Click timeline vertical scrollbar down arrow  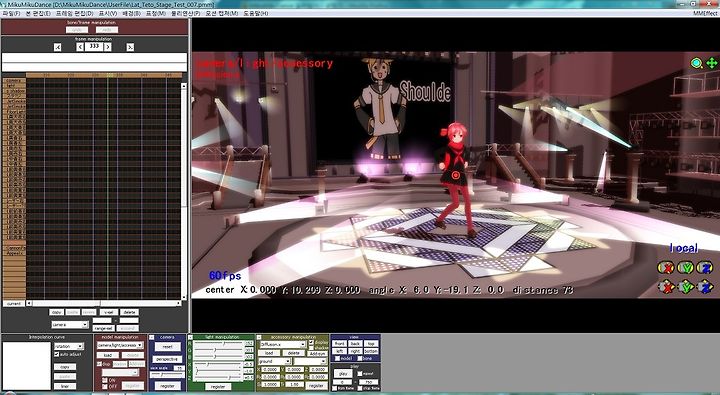(x=184, y=298)
